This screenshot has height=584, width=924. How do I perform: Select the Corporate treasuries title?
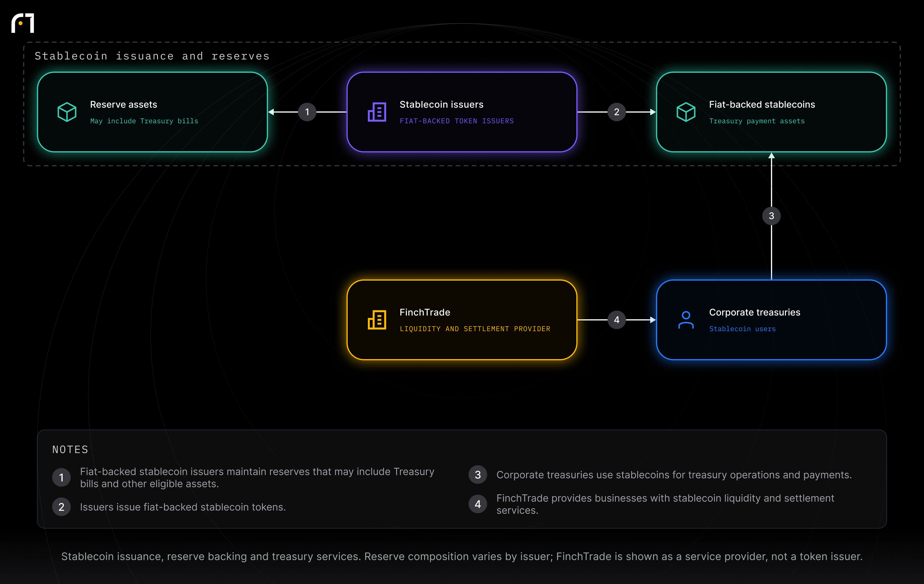tap(755, 312)
